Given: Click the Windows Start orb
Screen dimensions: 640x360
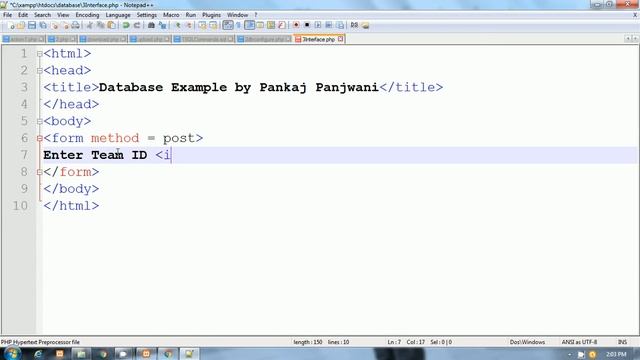Looking at the screenshot, I should click(12, 354).
